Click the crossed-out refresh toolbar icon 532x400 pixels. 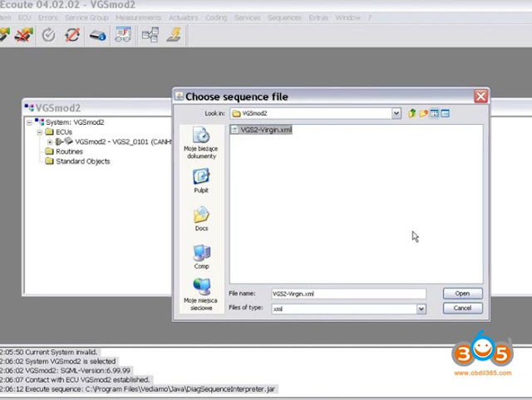coord(72,35)
